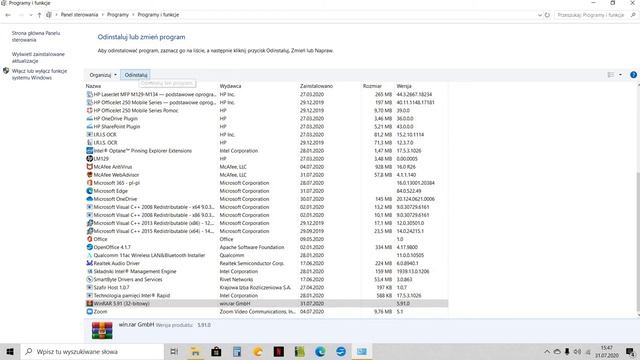Open the blue Help question mark icon
This screenshot has width=640, height=360.
[633, 75]
